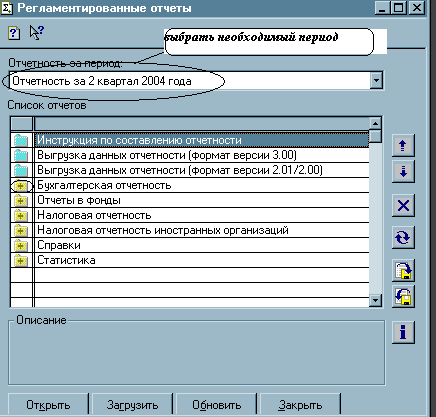
Task: Click the Обновить button
Action: 216,405
